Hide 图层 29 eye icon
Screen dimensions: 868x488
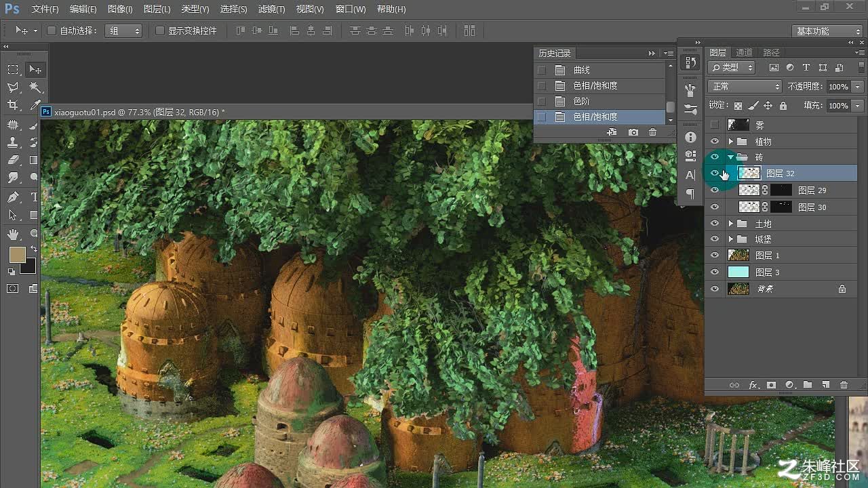(714, 190)
